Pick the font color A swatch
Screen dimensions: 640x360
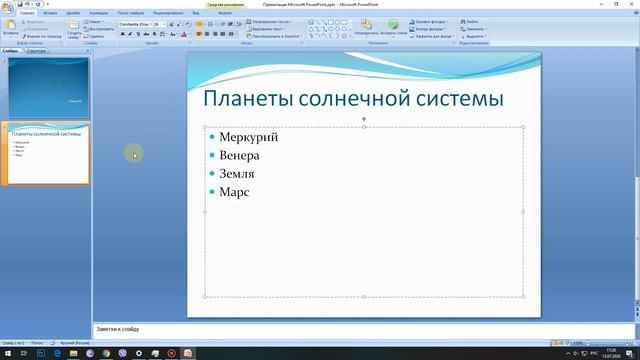(184, 35)
